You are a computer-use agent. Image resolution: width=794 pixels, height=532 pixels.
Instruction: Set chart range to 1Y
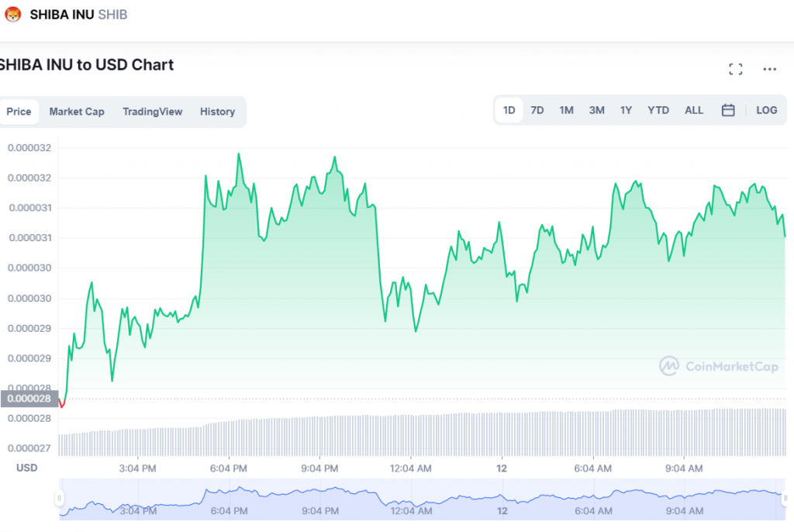coord(626,110)
